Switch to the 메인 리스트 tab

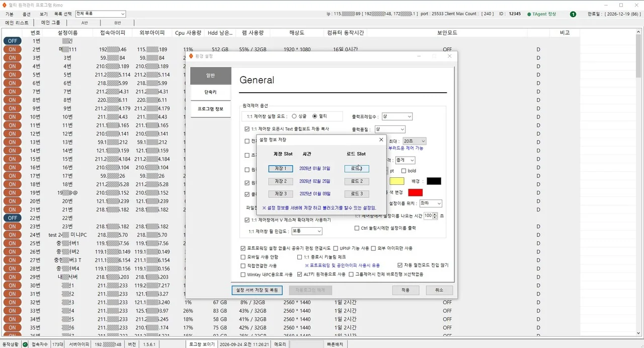click(17, 23)
